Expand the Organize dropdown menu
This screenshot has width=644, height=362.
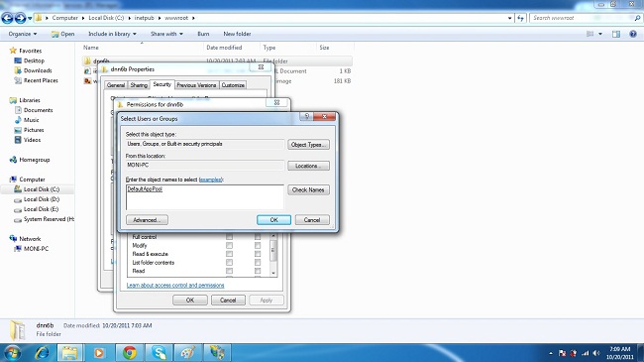click(x=23, y=34)
